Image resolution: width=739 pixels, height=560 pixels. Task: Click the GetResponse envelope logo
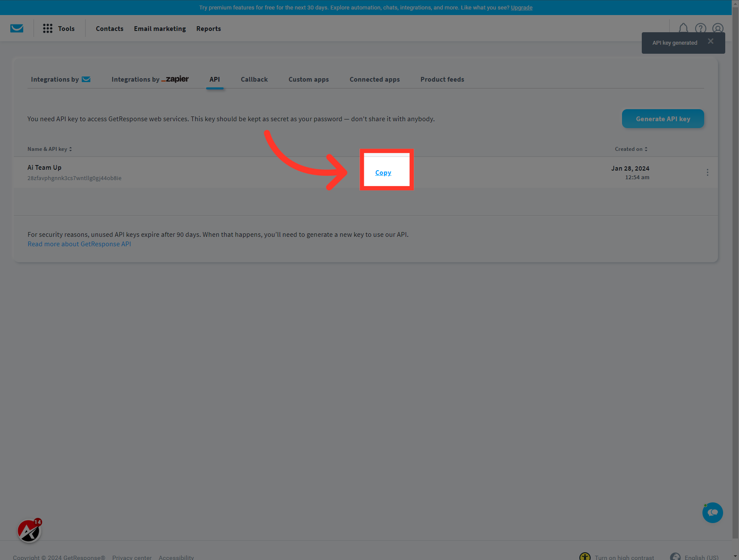[x=17, y=28]
